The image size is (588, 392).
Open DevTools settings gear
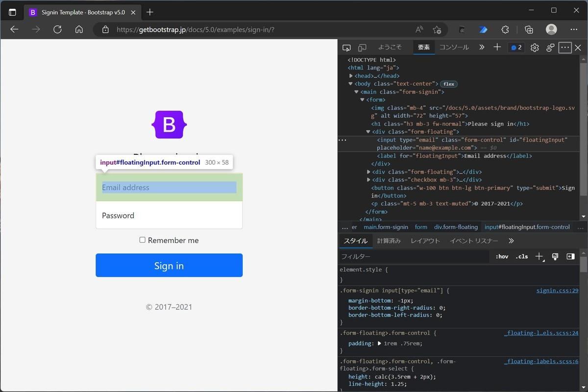click(x=535, y=48)
